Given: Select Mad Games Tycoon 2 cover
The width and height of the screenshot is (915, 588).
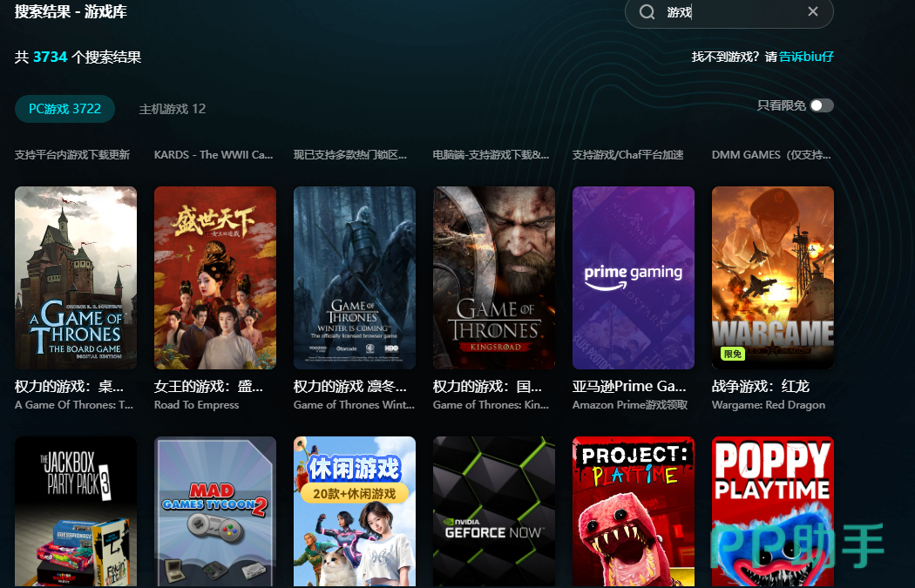Looking at the screenshot, I should pos(215,511).
